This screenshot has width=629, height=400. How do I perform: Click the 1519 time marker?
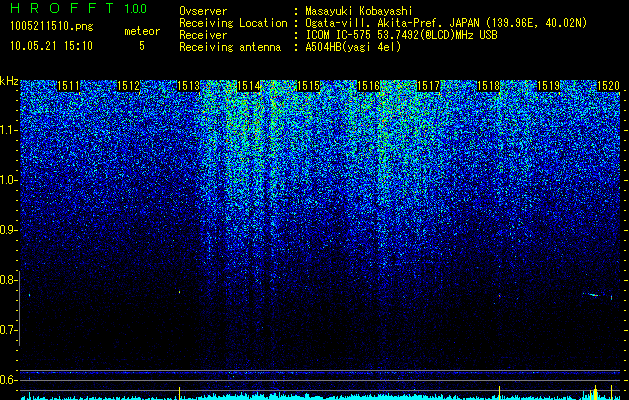tap(548, 86)
